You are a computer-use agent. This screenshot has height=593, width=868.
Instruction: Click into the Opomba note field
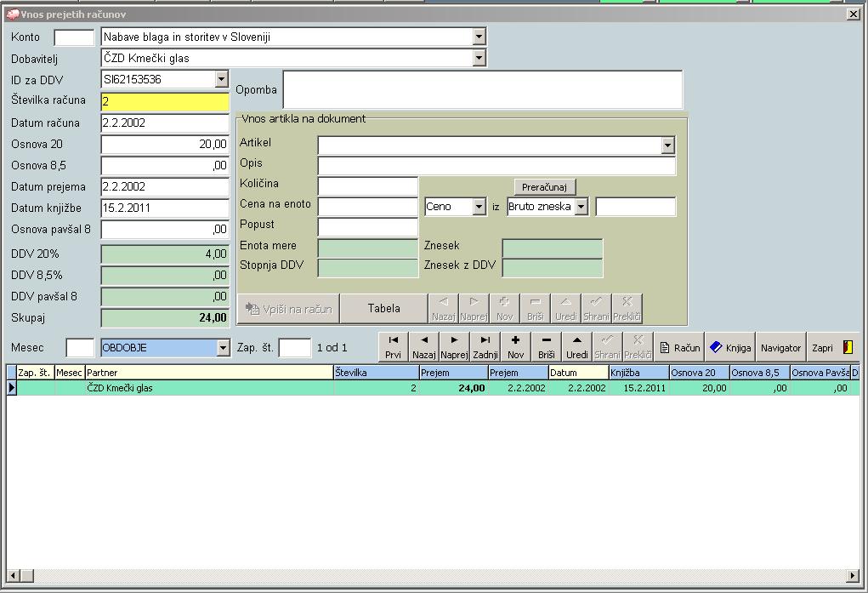tap(482, 89)
